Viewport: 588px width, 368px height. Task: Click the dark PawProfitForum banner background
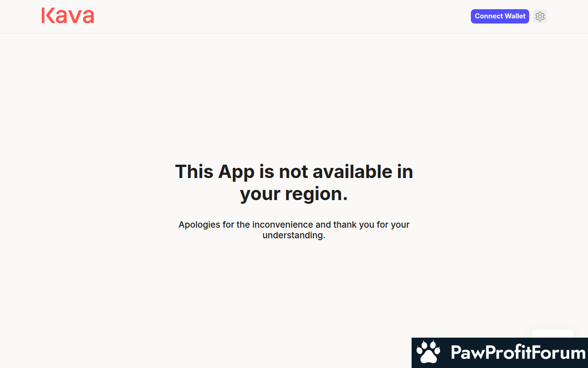(500, 353)
